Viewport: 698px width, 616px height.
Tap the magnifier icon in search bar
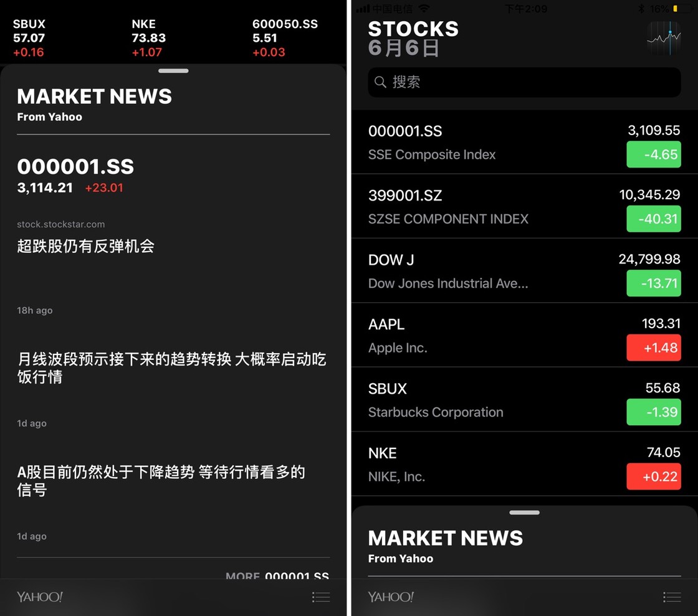coord(380,82)
